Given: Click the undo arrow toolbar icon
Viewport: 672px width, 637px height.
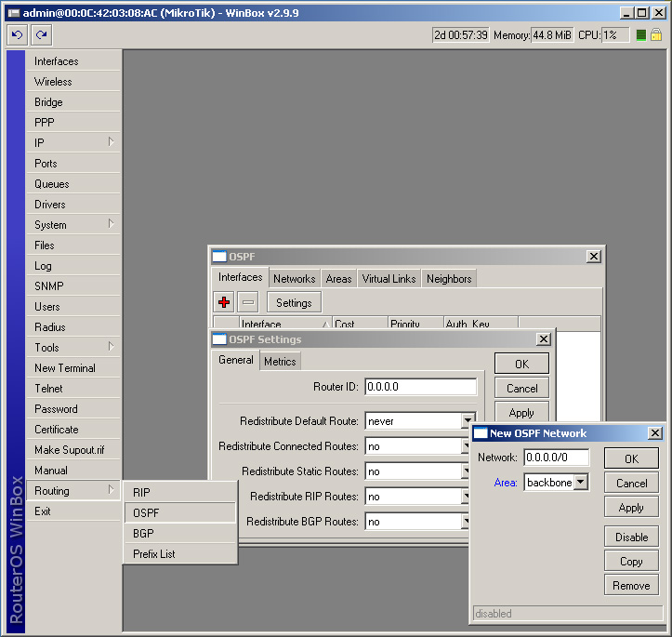Looking at the screenshot, I should pos(18,34).
